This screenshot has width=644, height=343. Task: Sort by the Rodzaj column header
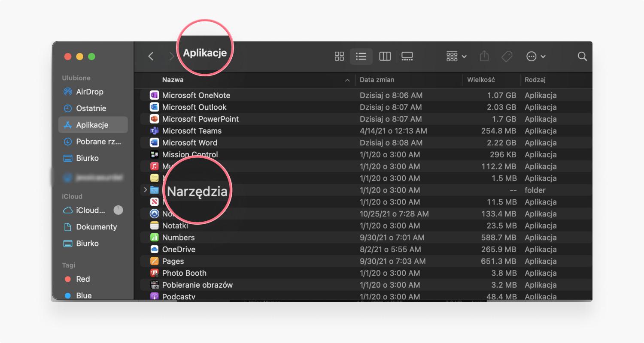tap(535, 80)
